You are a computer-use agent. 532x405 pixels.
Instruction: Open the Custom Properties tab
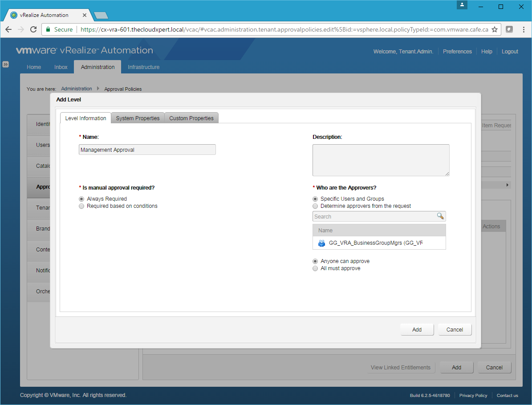coord(191,118)
